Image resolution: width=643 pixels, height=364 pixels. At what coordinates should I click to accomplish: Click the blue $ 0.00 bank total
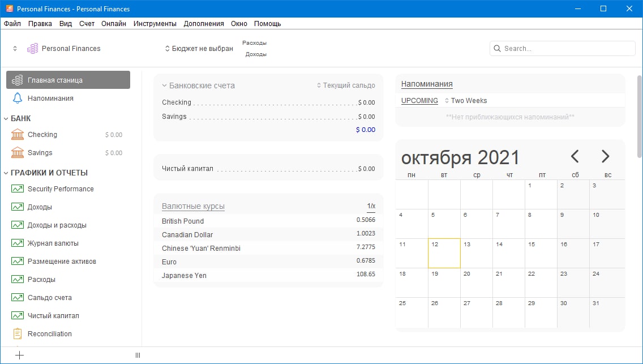coord(366,130)
